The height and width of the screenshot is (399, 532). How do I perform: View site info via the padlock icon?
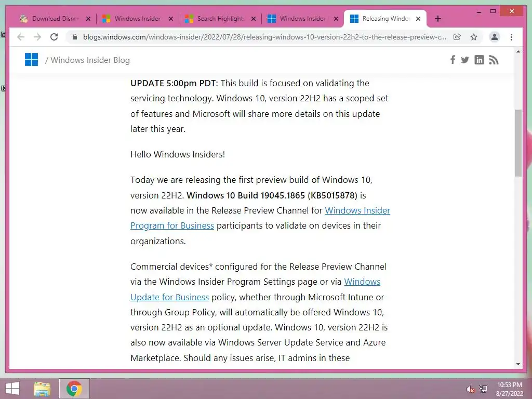[x=75, y=37]
